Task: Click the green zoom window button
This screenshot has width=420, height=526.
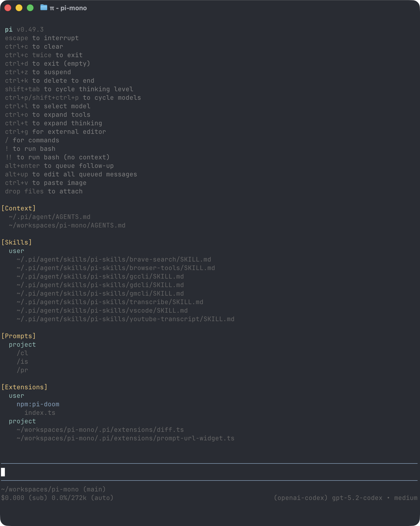Action: tap(30, 8)
